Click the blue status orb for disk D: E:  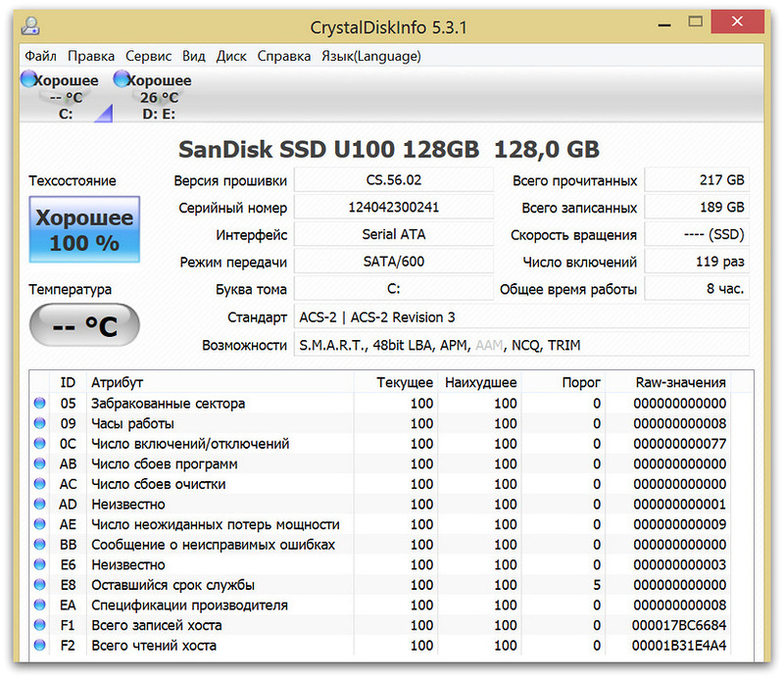coord(122,79)
